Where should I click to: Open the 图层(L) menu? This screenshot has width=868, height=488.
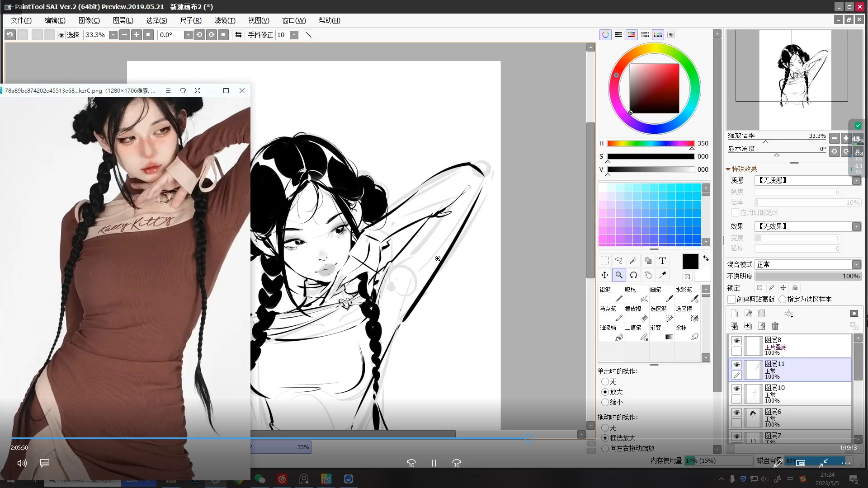(123, 20)
